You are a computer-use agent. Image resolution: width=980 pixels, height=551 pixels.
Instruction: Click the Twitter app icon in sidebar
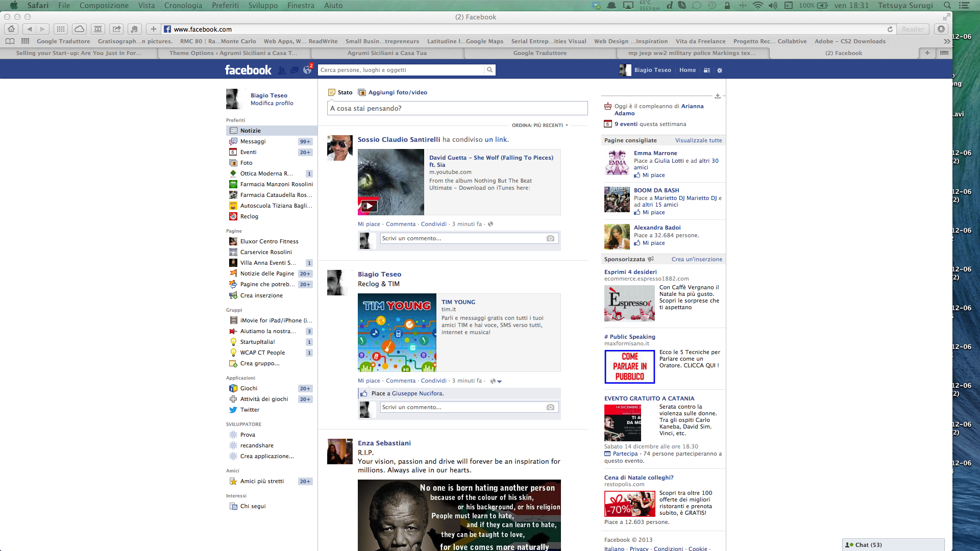tap(233, 410)
